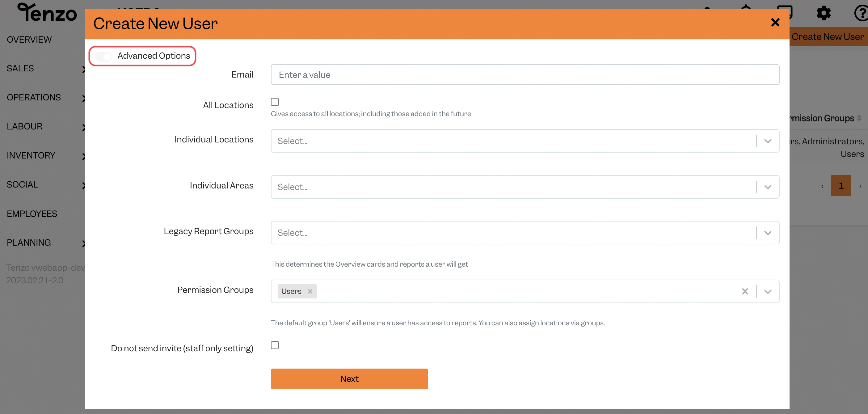Open the Sales sidebar menu

[20, 69]
